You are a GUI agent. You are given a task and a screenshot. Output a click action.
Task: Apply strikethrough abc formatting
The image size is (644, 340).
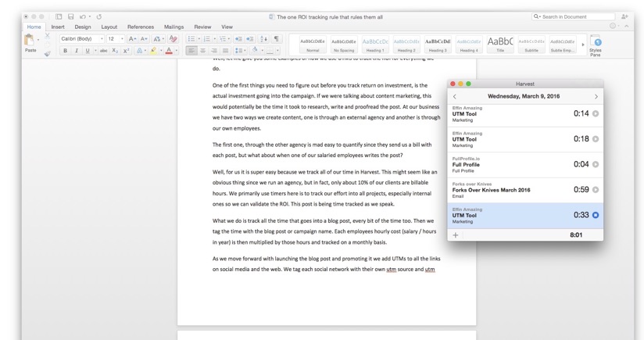[x=103, y=51]
